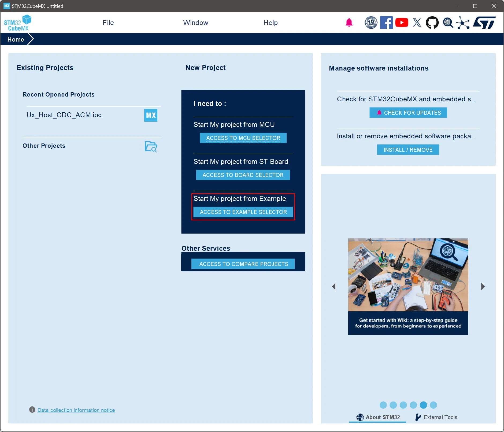Advance carousel with the right arrow
The width and height of the screenshot is (504, 432).
click(x=483, y=286)
